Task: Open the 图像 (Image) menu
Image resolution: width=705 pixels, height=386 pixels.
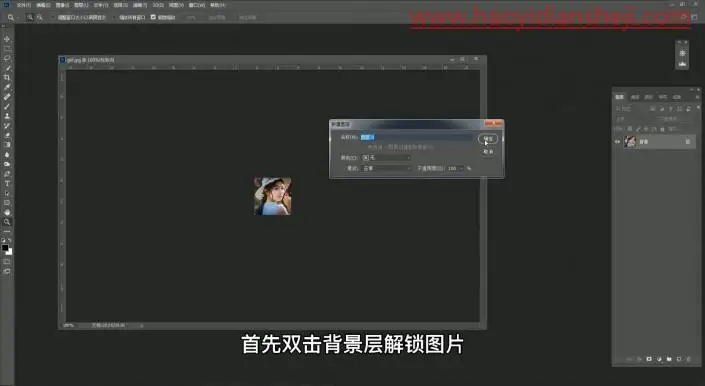Action: click(62, 5)
